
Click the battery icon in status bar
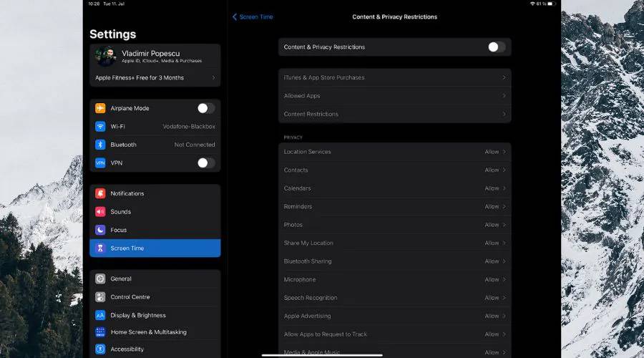[x=551, y=4]
